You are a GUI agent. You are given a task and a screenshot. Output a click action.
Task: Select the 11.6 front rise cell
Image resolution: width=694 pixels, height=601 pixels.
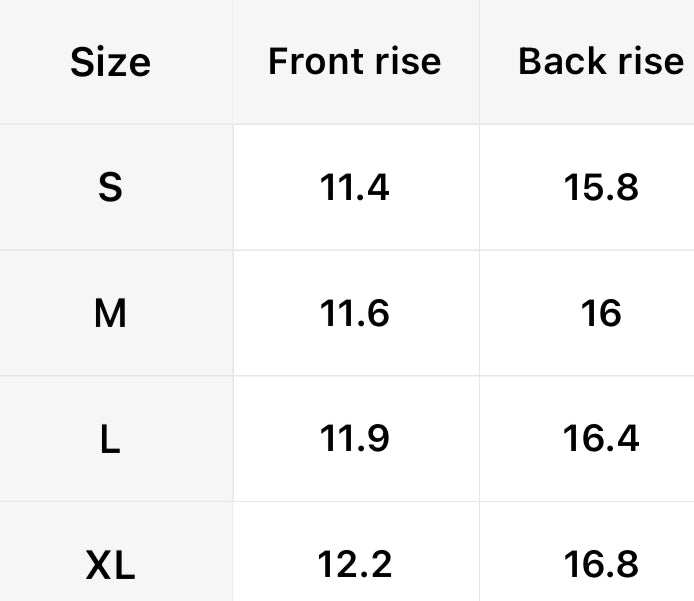coord(354,314)
